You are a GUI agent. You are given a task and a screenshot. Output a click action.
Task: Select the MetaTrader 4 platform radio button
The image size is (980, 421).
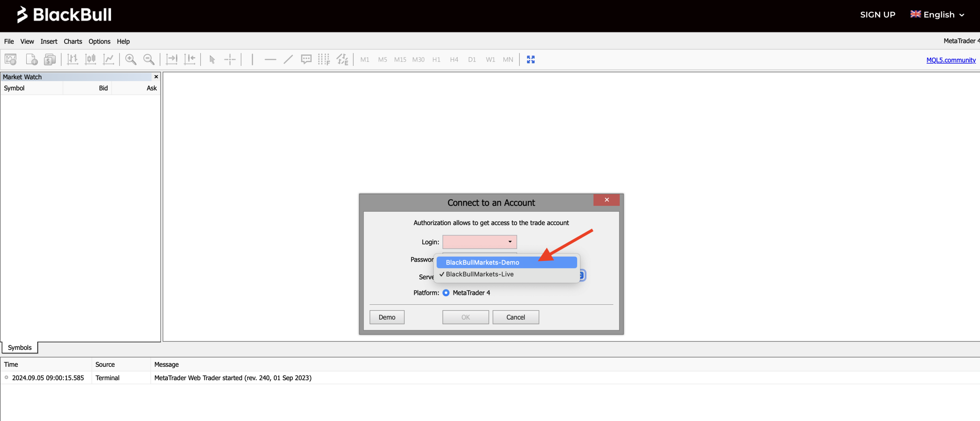click(446, 293)
